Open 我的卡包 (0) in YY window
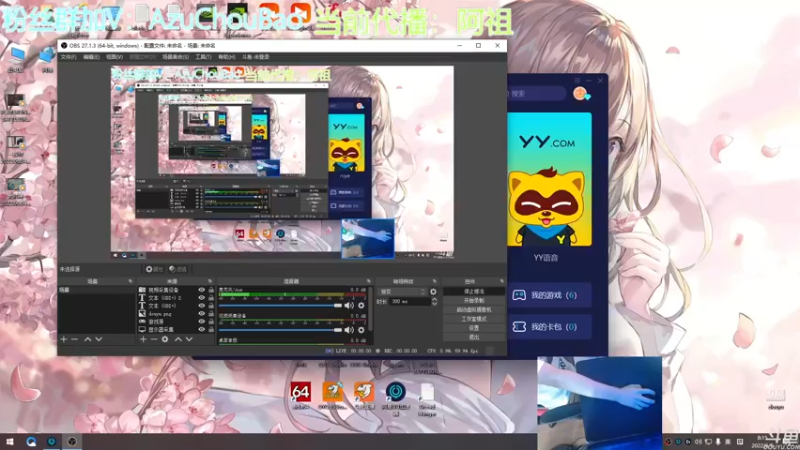 coord(549,327)
